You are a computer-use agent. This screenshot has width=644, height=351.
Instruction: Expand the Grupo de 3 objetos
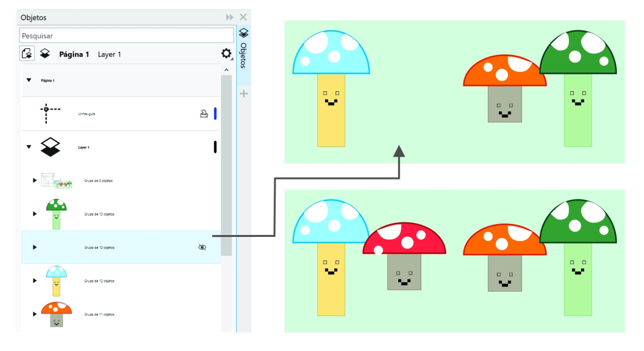[x=34, y=180]
